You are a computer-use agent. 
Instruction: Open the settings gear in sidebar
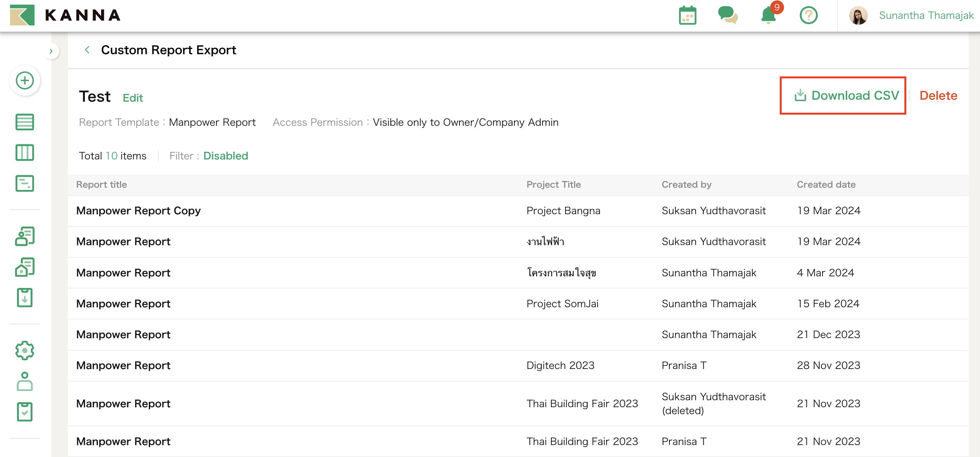[24, 350]
